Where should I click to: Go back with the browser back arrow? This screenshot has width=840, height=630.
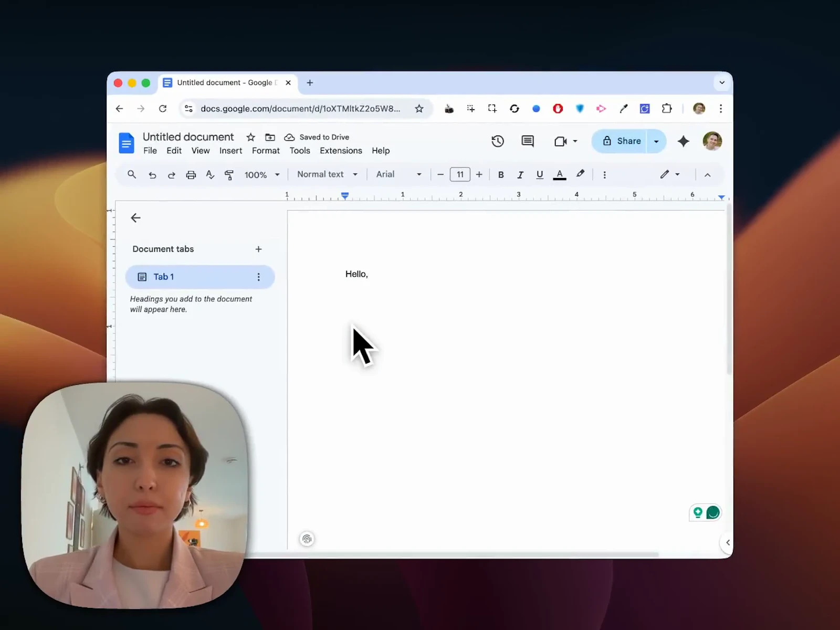click(x=119, y=109)
